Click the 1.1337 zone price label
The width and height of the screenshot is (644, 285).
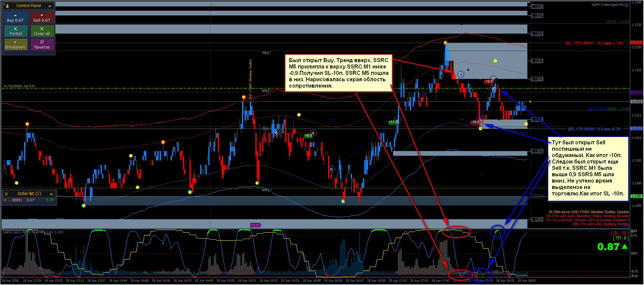pyautogui.click(x=537, y=16)
